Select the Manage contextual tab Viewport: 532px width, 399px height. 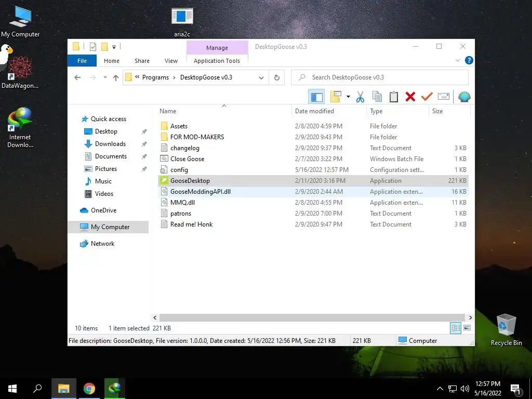click(x=217, y=48)
